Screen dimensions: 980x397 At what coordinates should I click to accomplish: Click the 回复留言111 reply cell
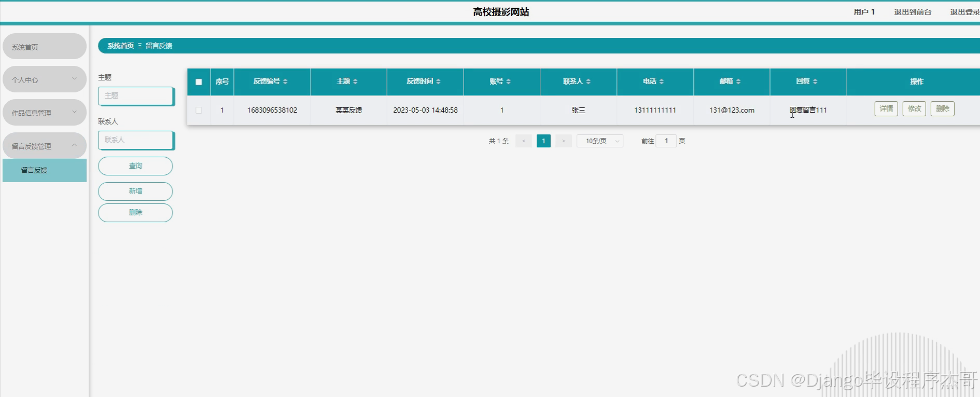pyautogui.click(x=808, y=110)
